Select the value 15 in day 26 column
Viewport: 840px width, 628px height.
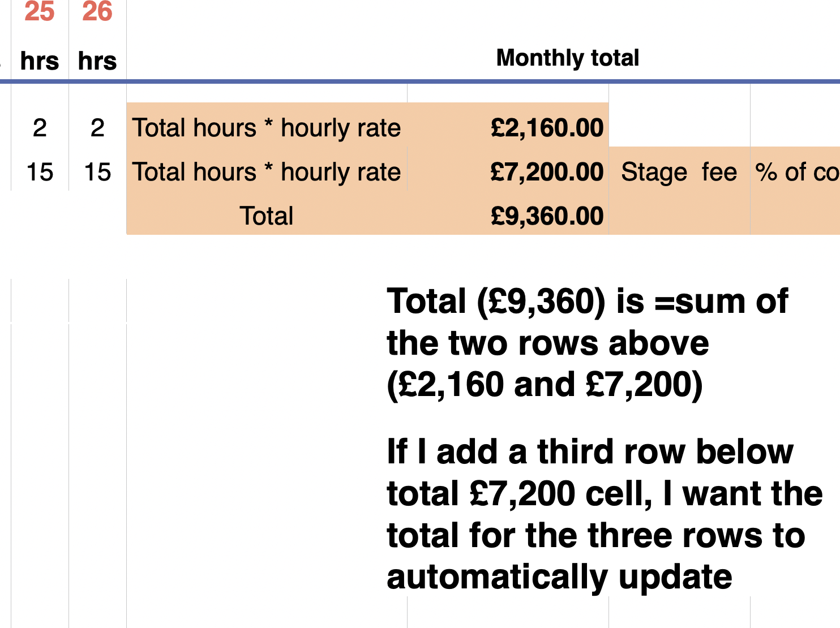tap(97, 172)
